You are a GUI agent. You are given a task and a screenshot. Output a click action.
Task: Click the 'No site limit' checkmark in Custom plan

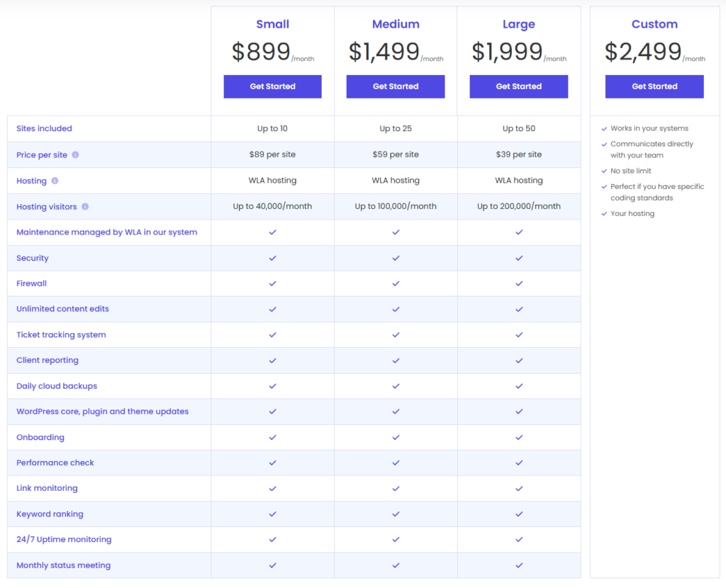(x=605, y=171)
